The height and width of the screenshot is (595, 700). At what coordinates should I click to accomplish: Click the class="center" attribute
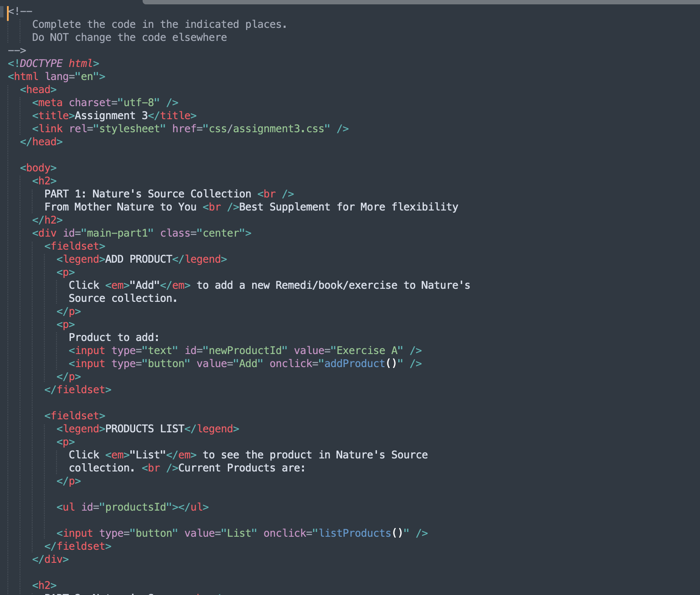pyautogui.click(x=203, y=233)
